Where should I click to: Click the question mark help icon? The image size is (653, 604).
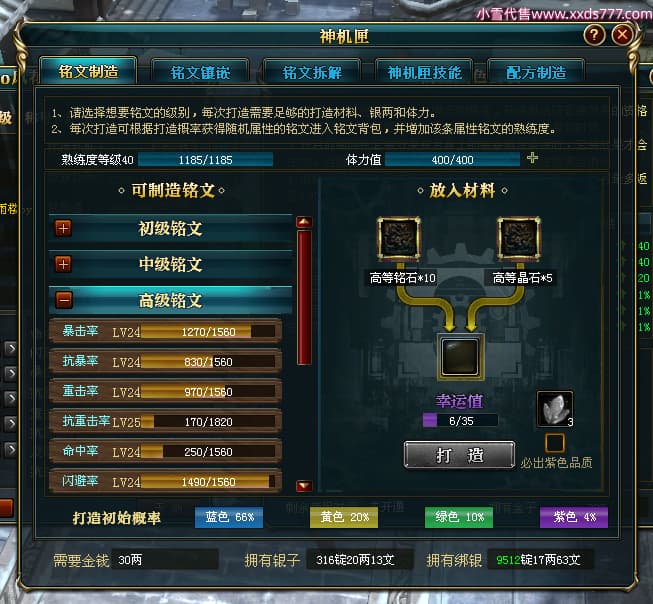[x=593, y=35]
